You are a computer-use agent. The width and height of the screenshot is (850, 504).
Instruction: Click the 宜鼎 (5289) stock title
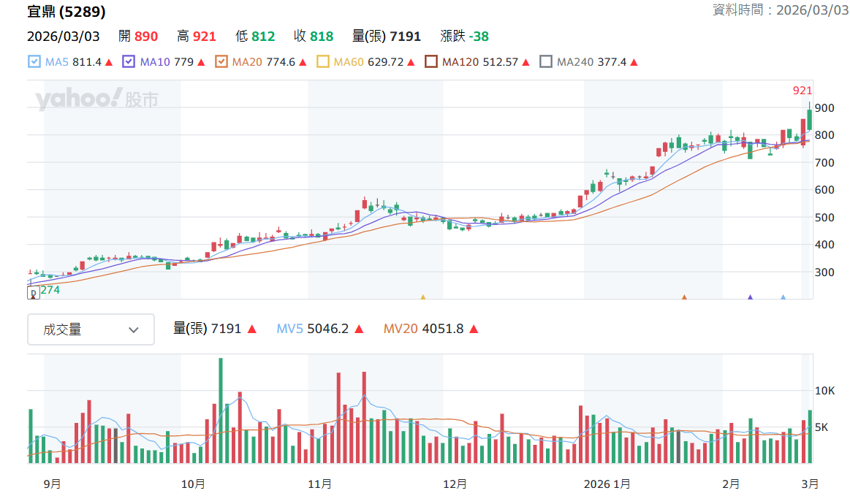[66, 12]
